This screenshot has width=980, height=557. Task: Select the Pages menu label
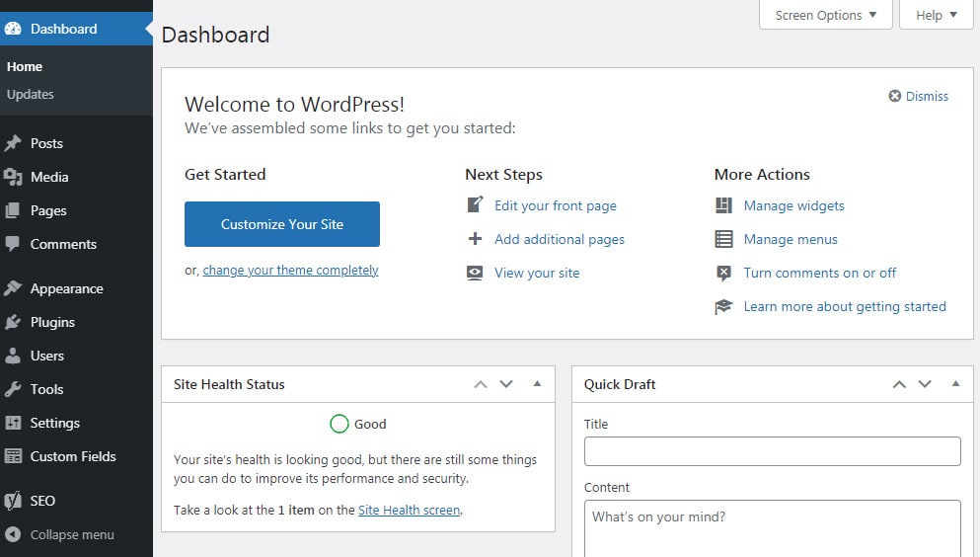point(48,210)
